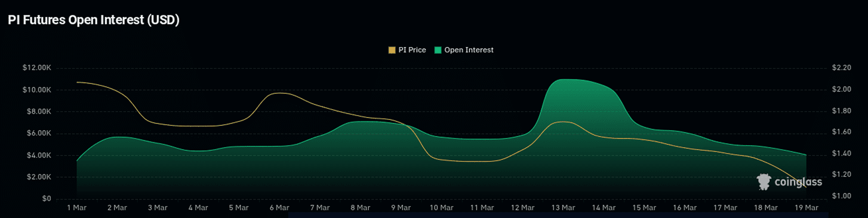868x218 pixels.
Task: Click the $2.00K left axis label
Action: pyautogui.click(x=39, y=177)
